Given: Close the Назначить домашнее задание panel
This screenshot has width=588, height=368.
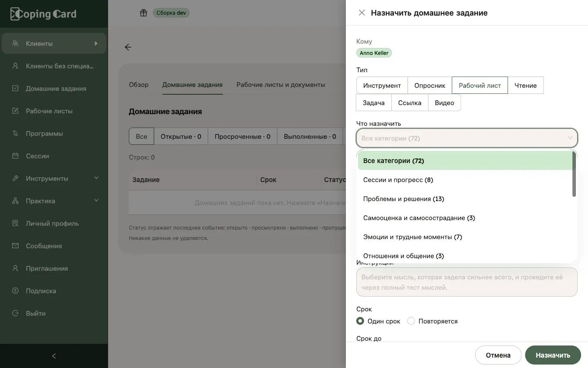Looking at the screenshot, I should (x=362, y=13).
